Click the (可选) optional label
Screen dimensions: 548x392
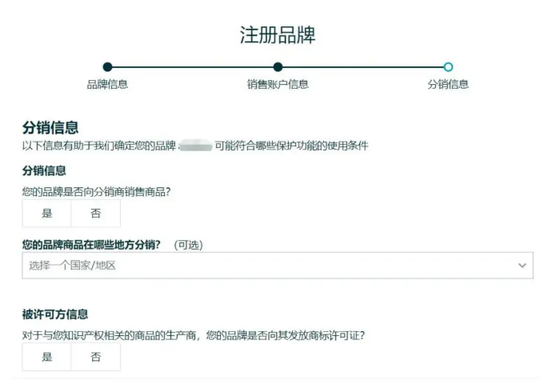pyautogui.click(x=188, y=245)
